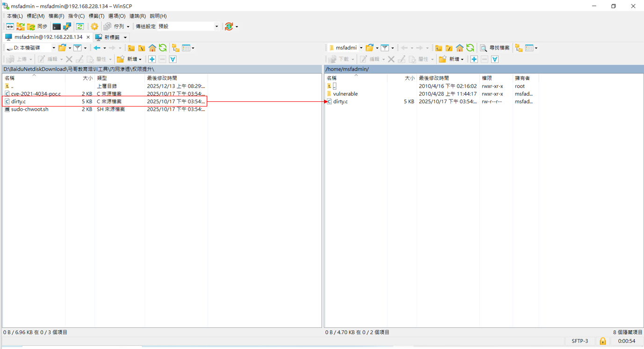
Task: Toggle local directory tree icon
Action: pos(176,48)
